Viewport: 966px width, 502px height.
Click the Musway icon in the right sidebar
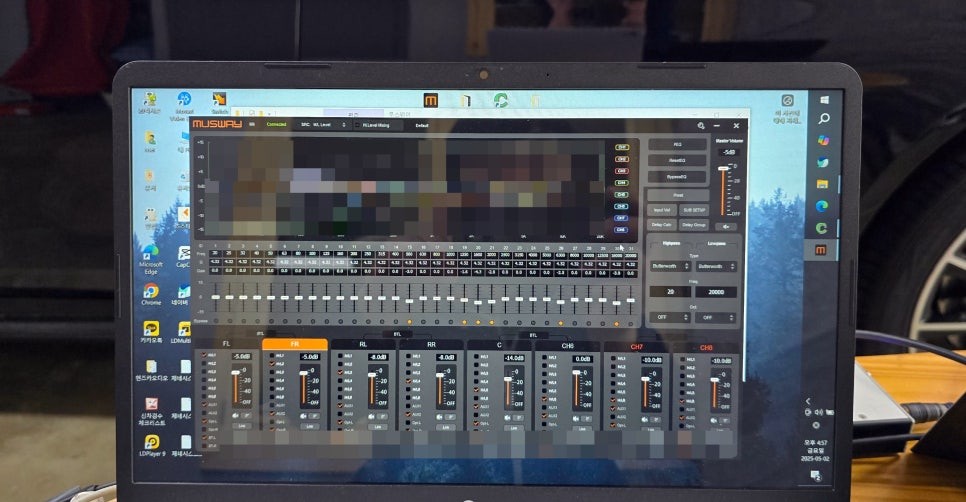coord(822,249)
